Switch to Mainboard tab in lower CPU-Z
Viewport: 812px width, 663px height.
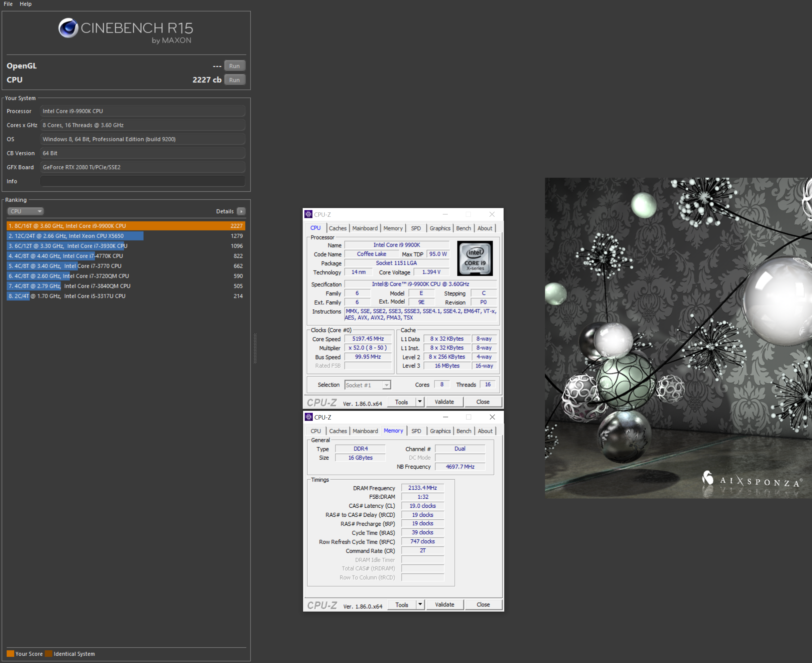click(365, 431)
